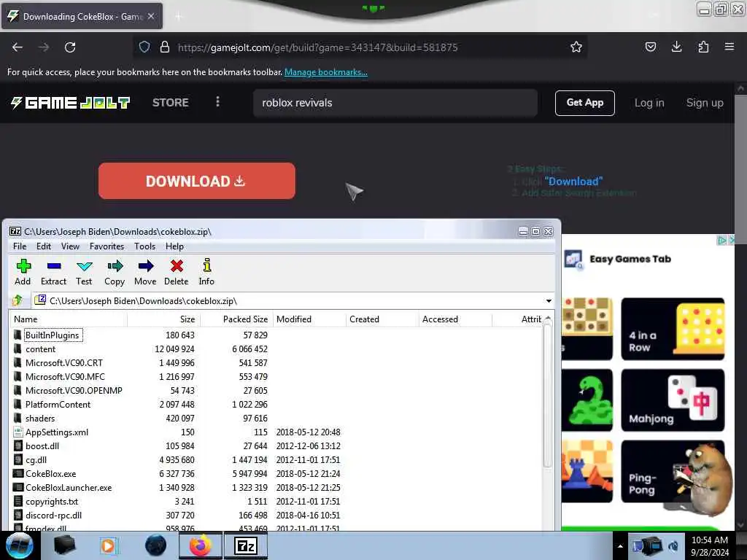Show hidden system tray icons
Viewport: 747px width, 560px height.
click(620, 546)
